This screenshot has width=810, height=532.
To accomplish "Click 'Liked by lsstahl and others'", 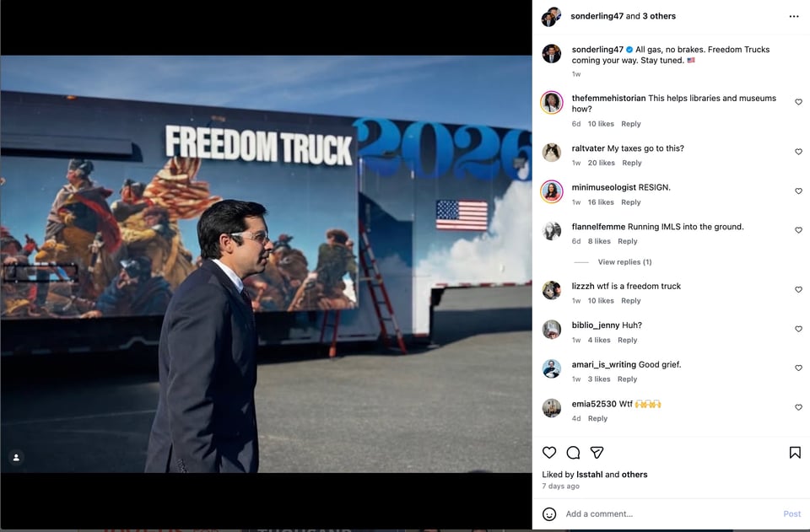I will coord(593,474).
